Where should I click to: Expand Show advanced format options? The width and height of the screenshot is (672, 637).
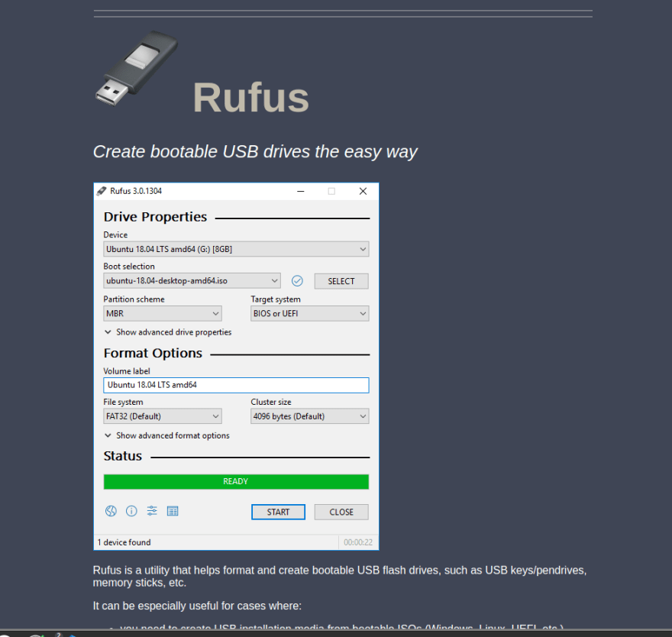167,435
